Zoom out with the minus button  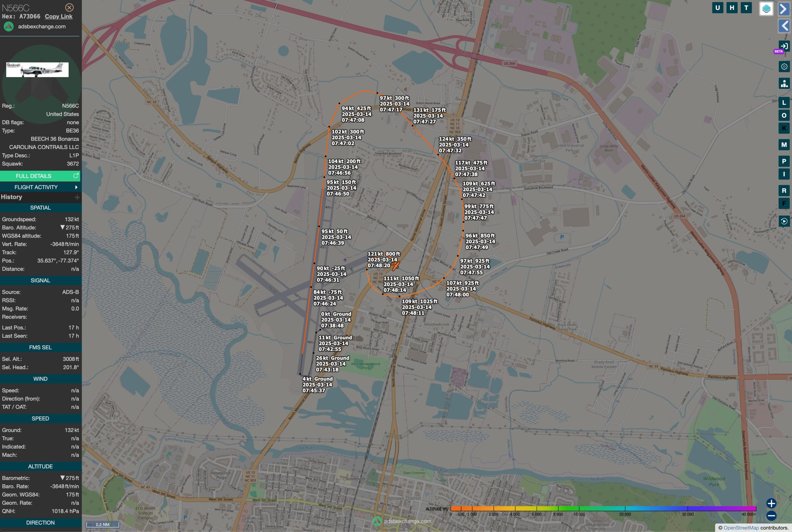[x=771, y=516]
